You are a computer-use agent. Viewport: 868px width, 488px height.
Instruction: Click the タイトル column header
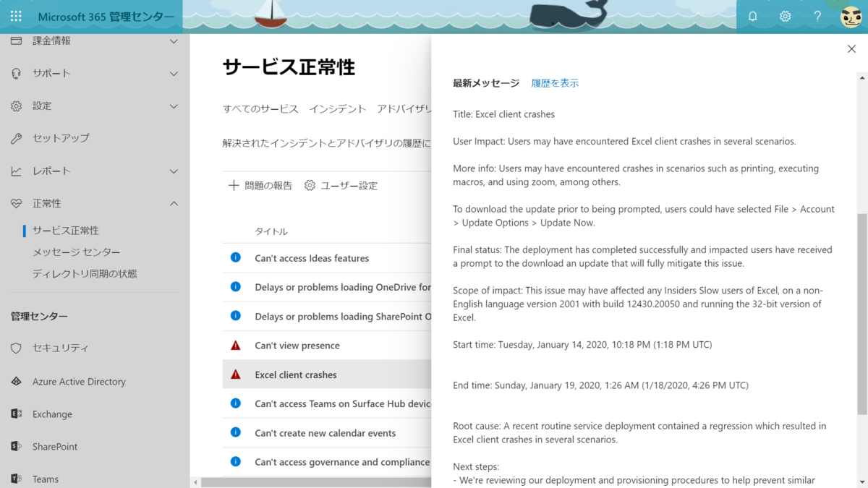(x=271, y=231)
